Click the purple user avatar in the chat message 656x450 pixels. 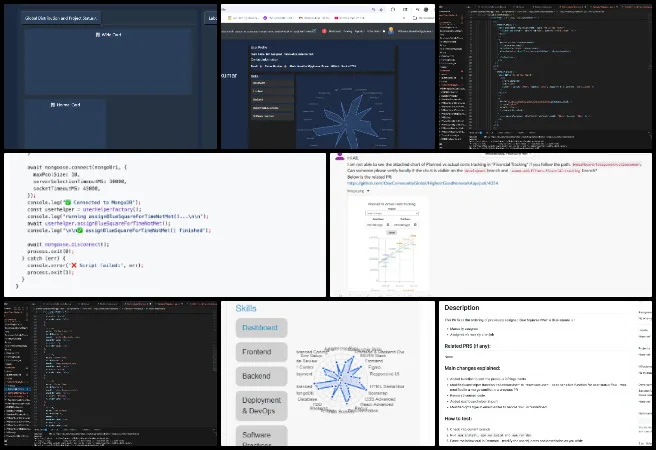340,157
